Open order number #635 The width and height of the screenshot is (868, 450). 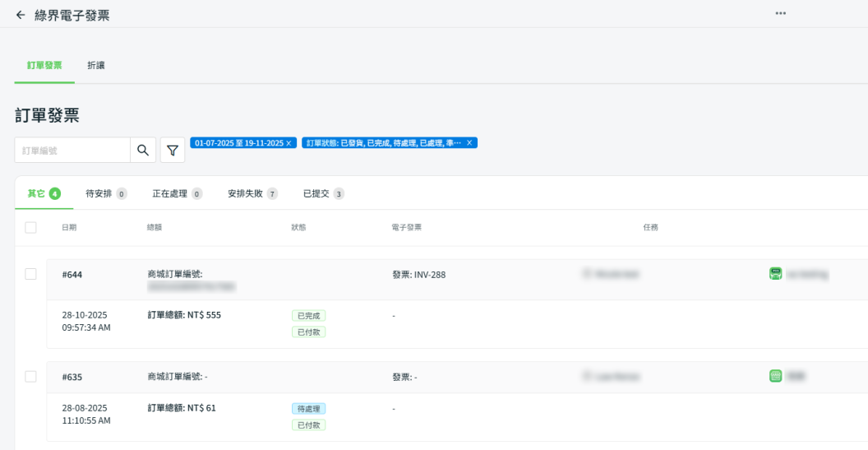coord(72,377)
